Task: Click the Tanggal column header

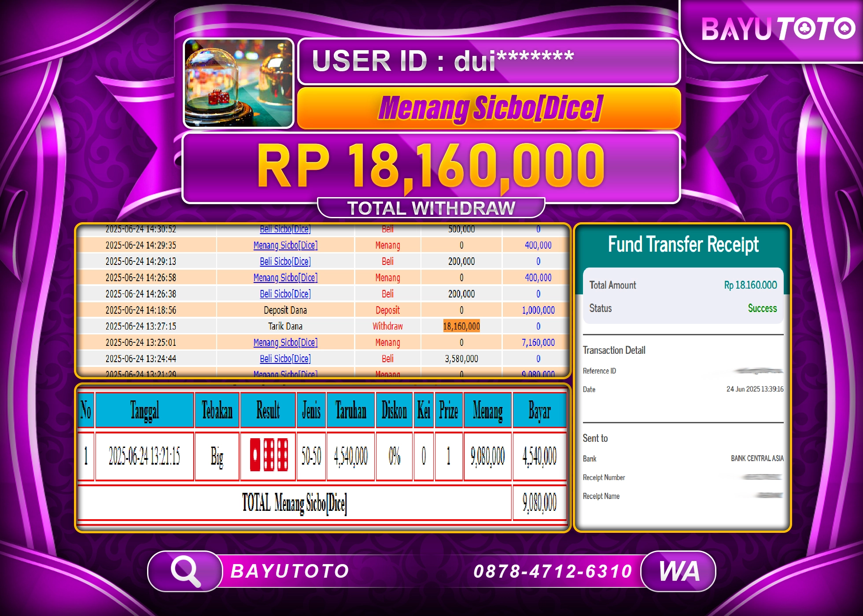Action: pyautogui.click(x=144, y=410)
